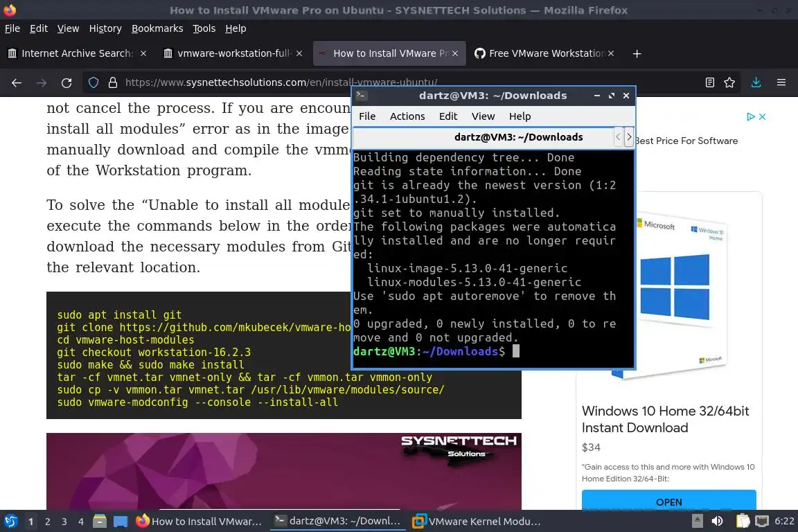
Task: Open Firefox View menu
Action: pyautogui.click(x=68, y=28)
